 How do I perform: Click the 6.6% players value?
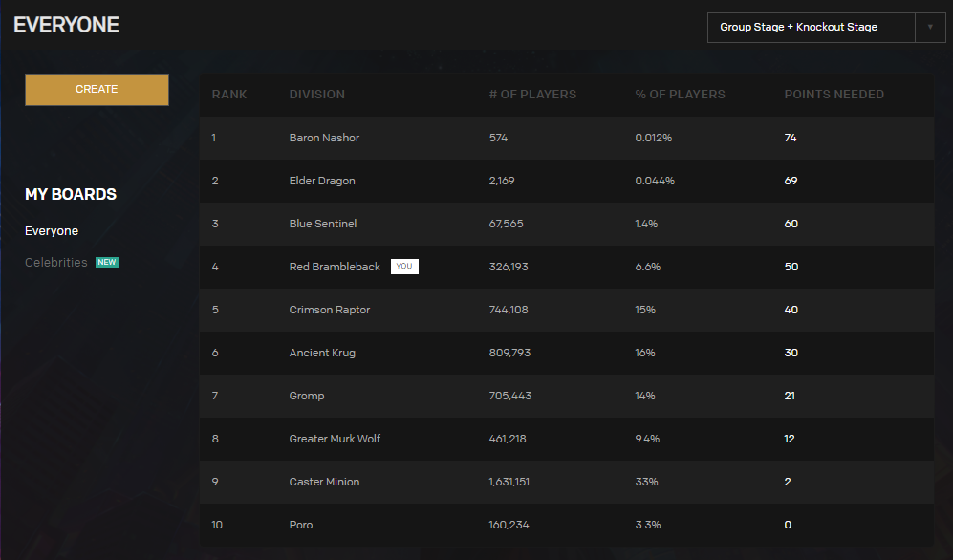pos(647,267)
